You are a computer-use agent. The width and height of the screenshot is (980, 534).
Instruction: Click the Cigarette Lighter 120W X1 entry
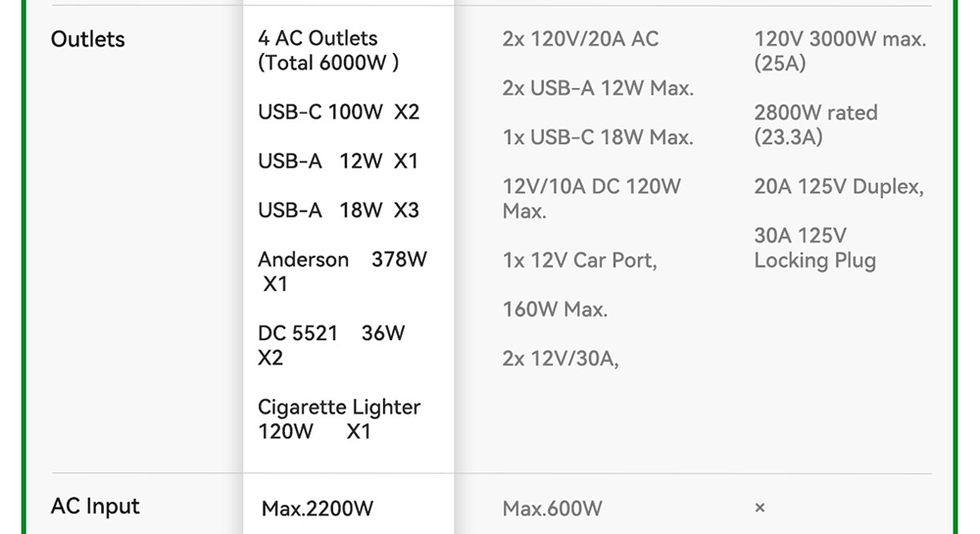339,418
